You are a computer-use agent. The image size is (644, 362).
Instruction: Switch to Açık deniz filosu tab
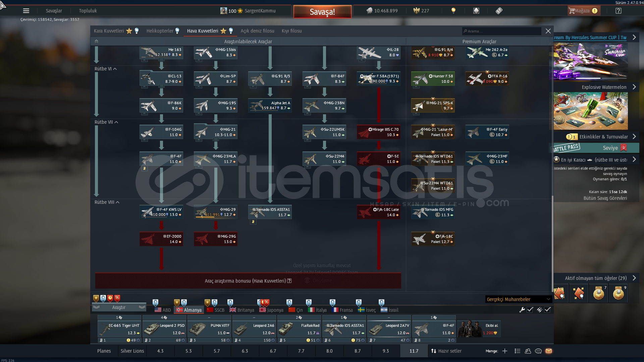(257, 31)
